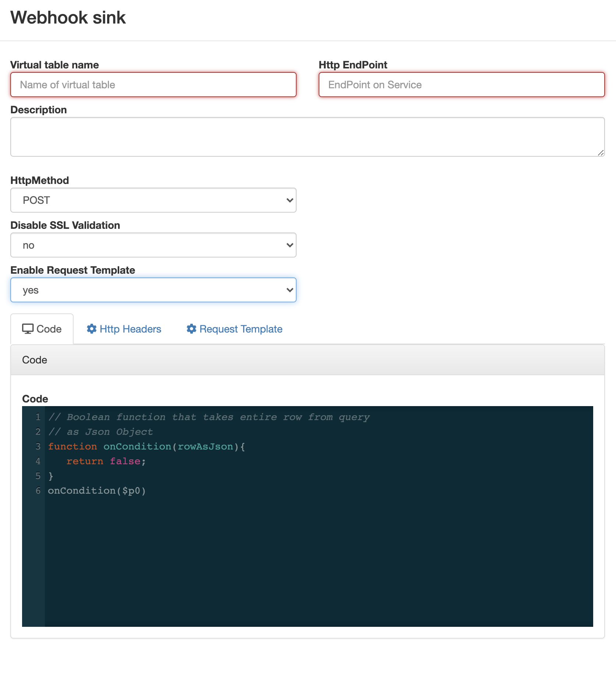The height and width of the screenshot is (682, 616).
Task: Click the gear icon beside Request Template
Action: (191, 329)
